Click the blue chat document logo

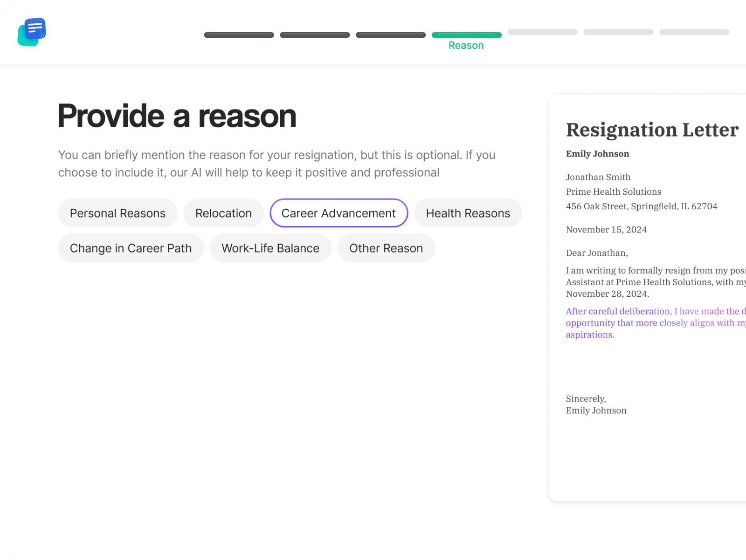tap(32, 32)
